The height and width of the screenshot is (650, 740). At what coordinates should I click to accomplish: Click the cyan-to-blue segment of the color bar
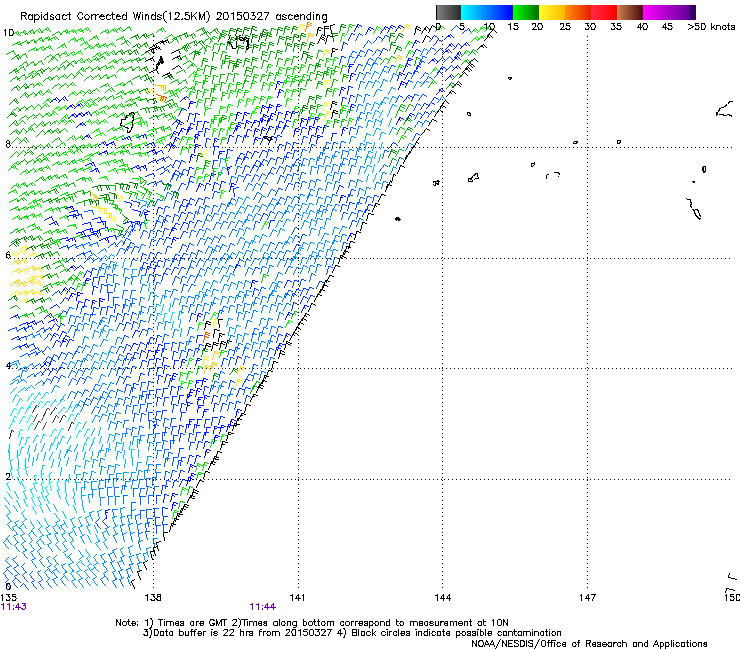click(487, 12)
